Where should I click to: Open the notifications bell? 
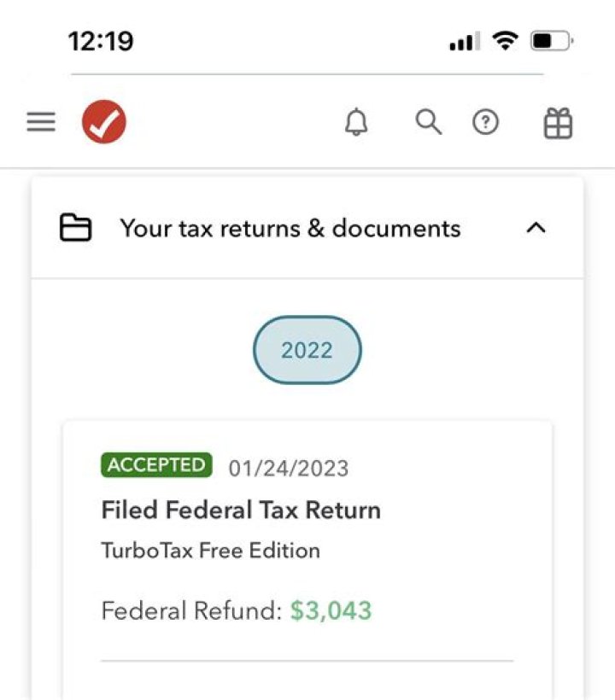point(356,124)
